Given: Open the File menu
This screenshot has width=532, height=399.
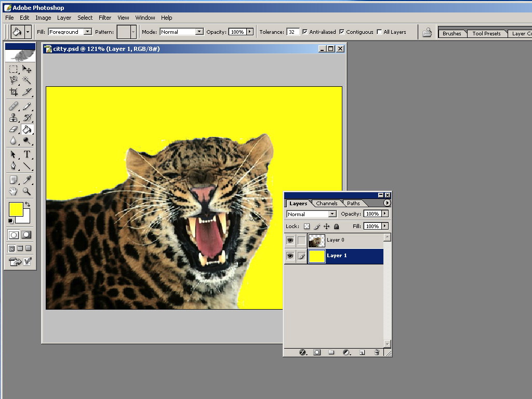Looking at the screenshot, I should [x=9, y=18].
